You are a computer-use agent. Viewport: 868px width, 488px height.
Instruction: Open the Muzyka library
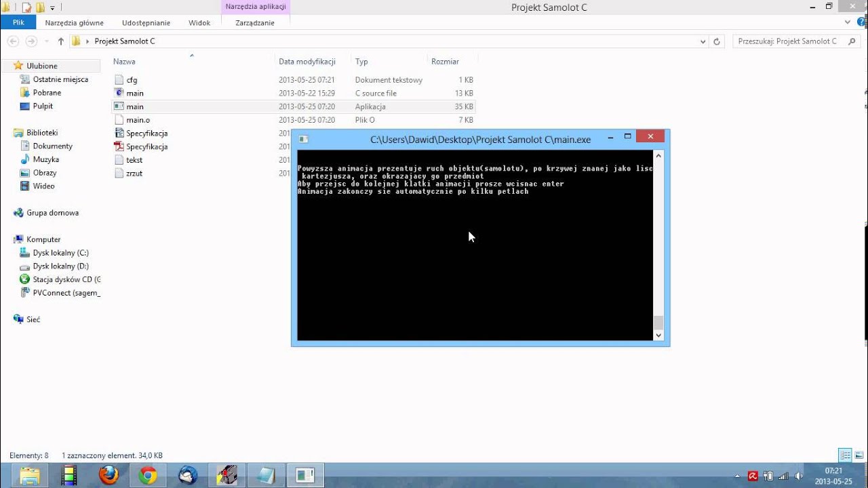(45, 159)
